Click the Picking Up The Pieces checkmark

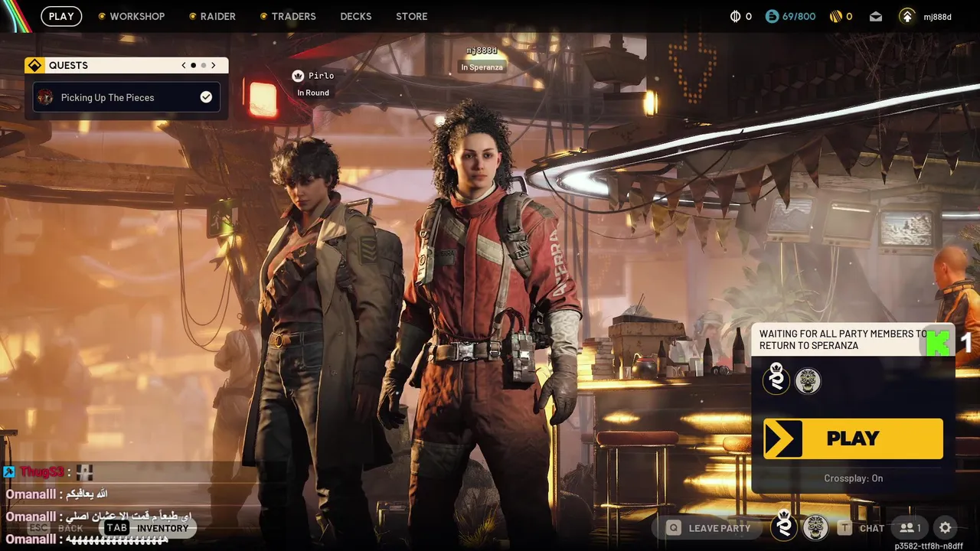pyautogui.click(x=206, y=97)
